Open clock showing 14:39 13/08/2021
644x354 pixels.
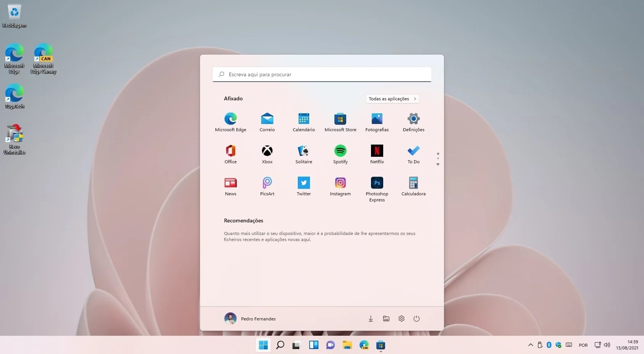click(627, 345)
